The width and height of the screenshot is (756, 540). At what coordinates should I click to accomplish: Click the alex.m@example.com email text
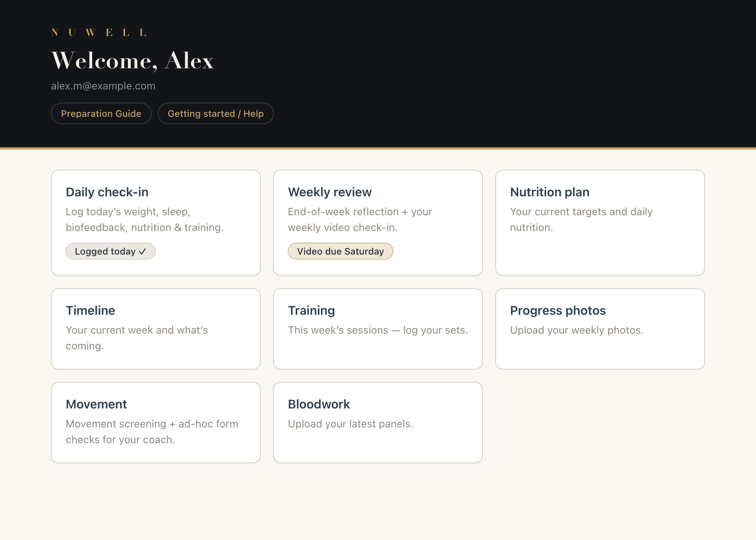coord(103,86)
